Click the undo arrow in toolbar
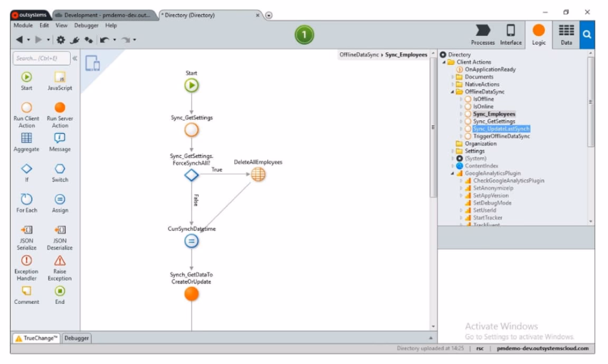Viewport: 608px width, 364px height. point(104,40)
